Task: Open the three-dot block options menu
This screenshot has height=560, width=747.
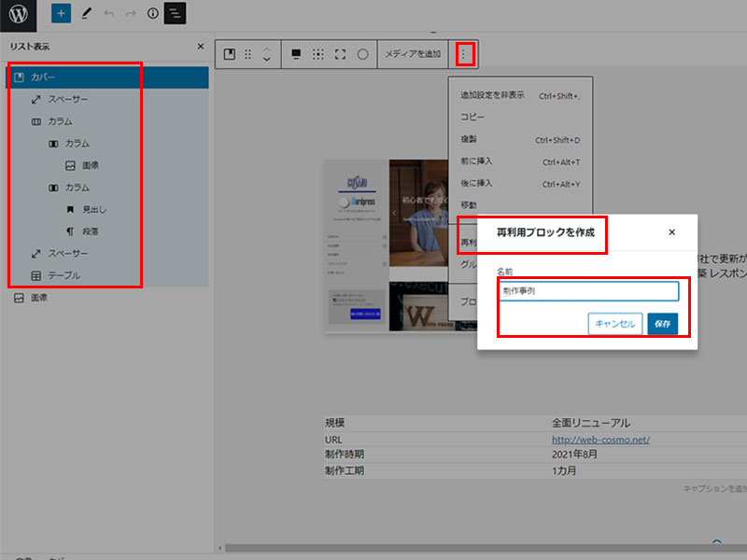Action: 463,54
